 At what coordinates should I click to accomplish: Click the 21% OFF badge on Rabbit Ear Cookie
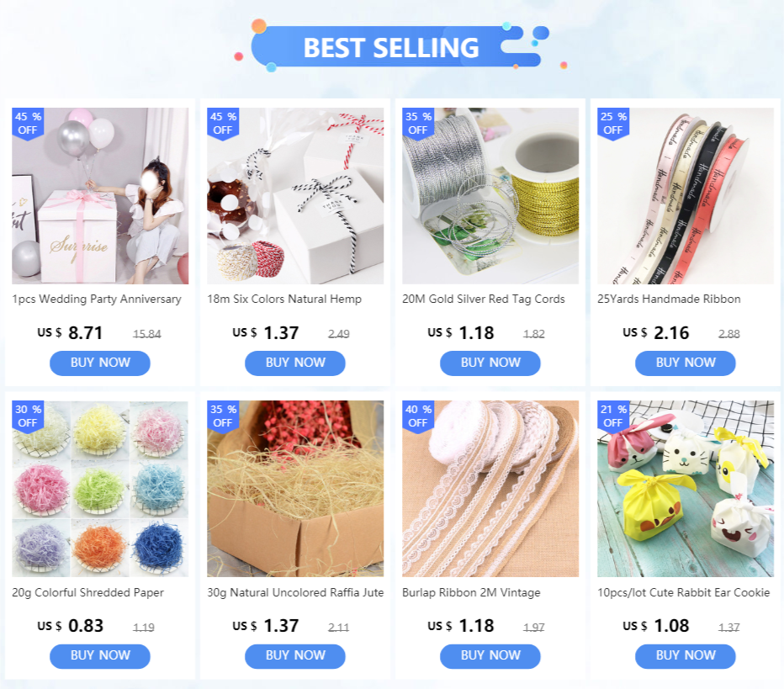613,416
